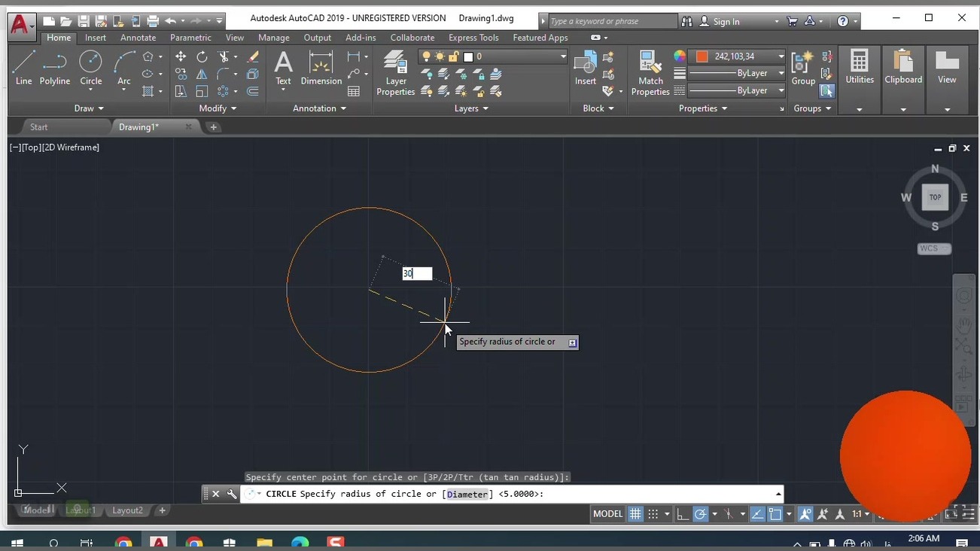980x551 pixels.
Task: Open the Layout2 tab
Action: [x=127, y=510]
